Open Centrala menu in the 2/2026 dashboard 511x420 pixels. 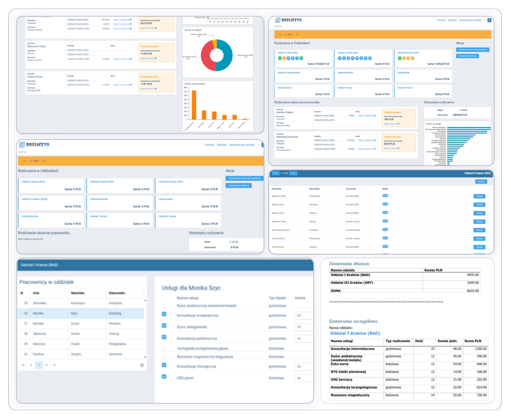[x=209, y=145]
